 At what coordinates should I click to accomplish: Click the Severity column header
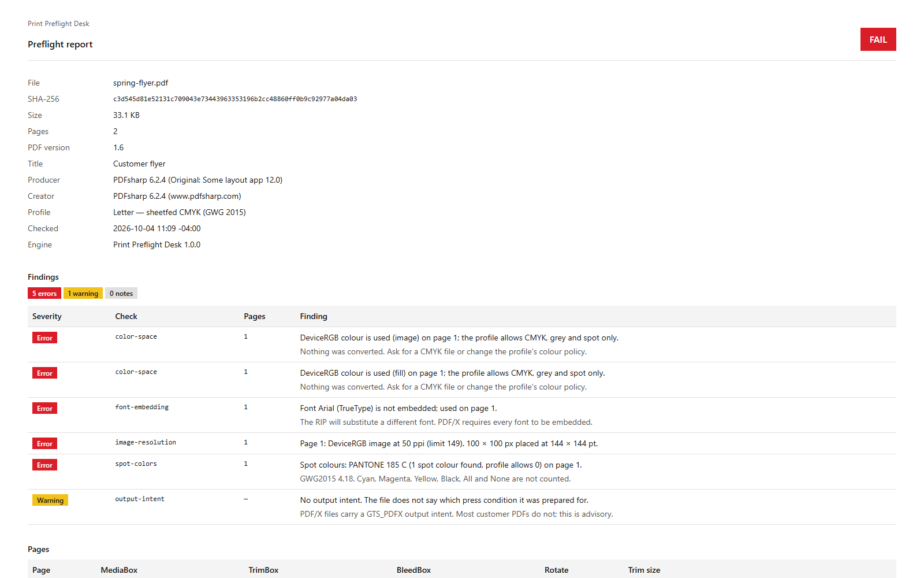(47, 316)
